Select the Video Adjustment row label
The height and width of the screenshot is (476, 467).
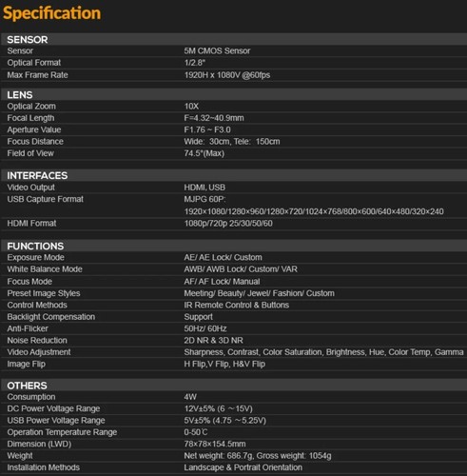39,352
